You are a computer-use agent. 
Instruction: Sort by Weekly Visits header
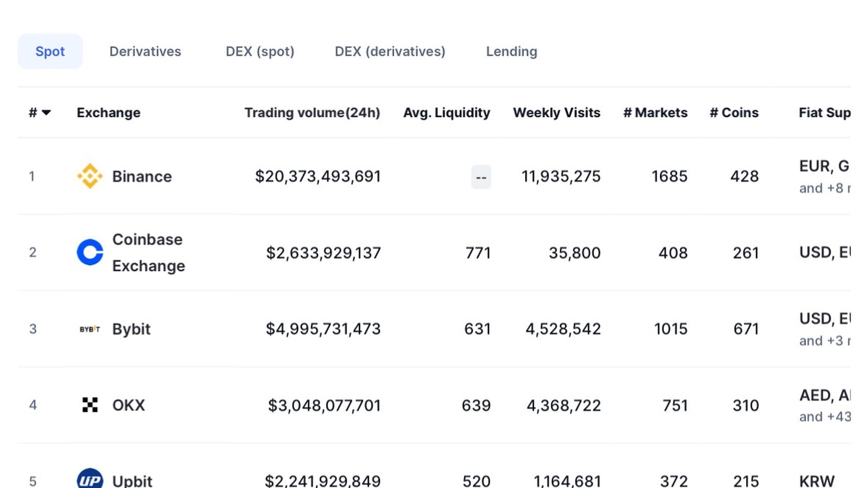click(556, 113)
